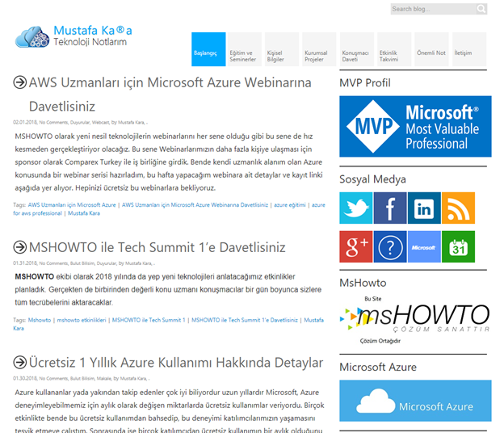Click the Search blog input field
This screenshot has width=504, height=433.
[x=434, y=9]
